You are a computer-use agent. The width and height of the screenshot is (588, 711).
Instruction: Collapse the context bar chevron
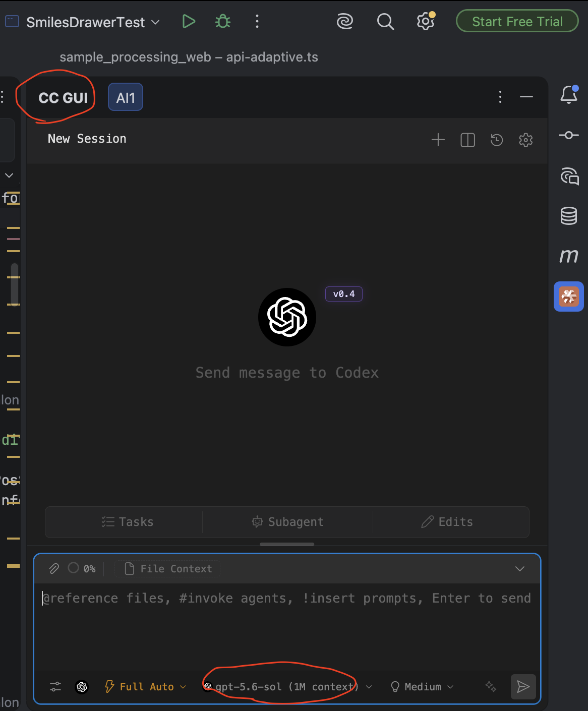(520, 569)
